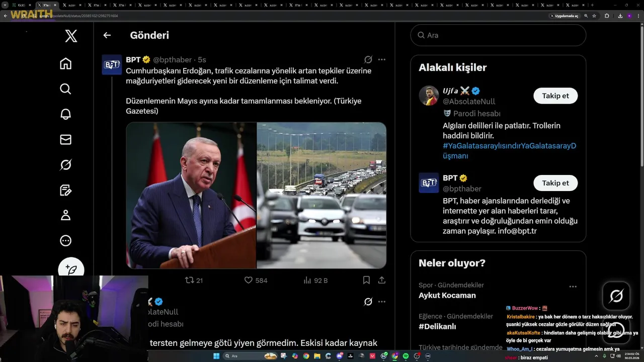
Task: Open floating Grok button at right edge
Action: tap(616, 296)
